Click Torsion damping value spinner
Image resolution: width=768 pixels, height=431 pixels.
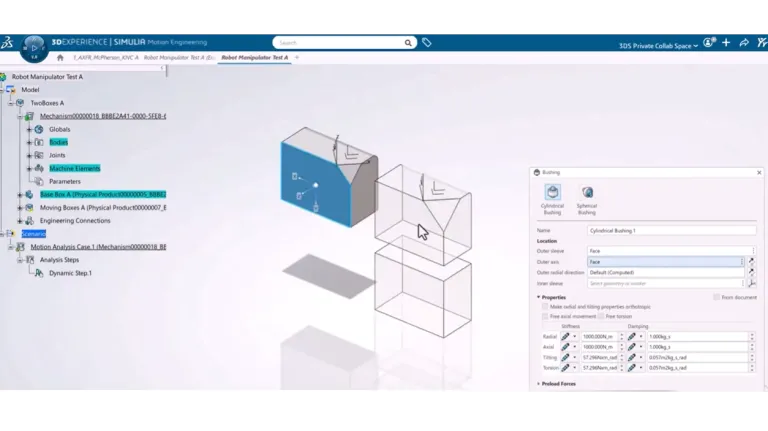coord(752,368)
